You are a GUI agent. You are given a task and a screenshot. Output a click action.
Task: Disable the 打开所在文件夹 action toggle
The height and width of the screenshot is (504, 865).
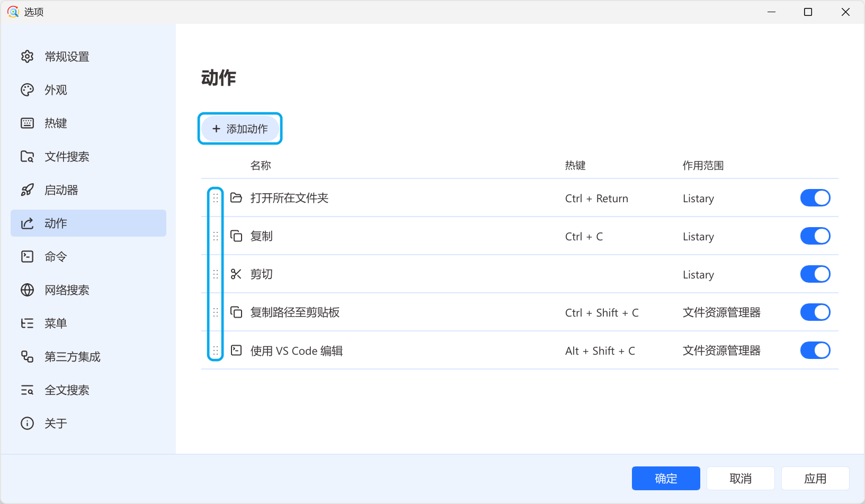coord(815,198)
